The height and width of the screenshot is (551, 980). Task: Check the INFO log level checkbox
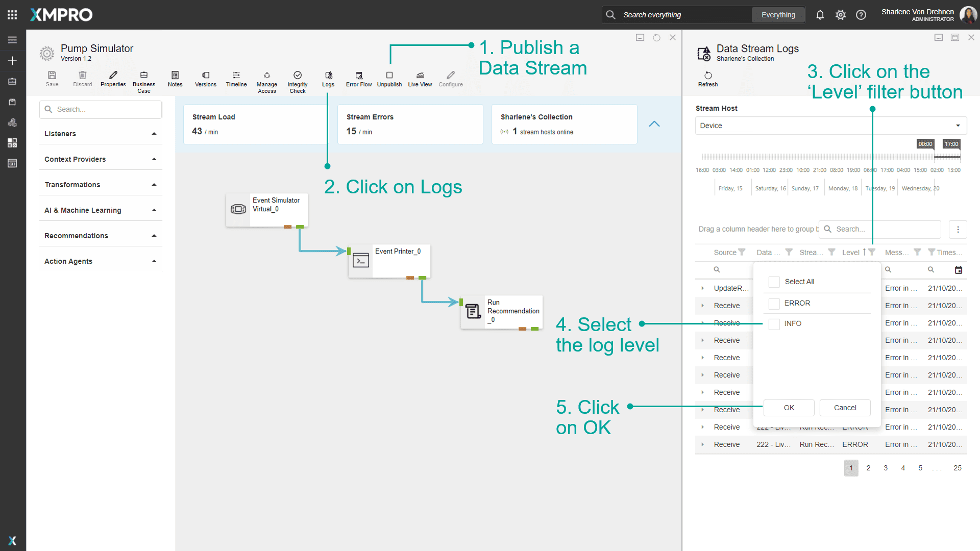click(774, 324)
